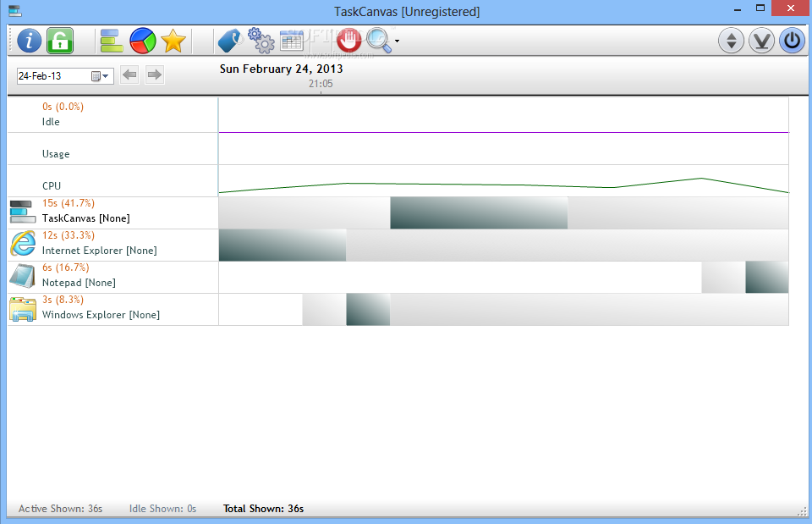Click the green unlock padlock icon
The image size is (812, 524).
pos(60,41)
